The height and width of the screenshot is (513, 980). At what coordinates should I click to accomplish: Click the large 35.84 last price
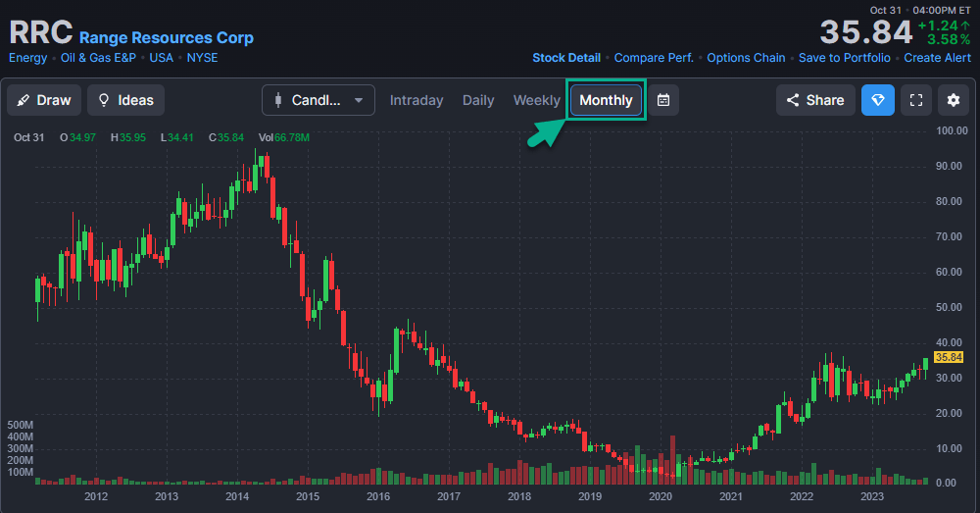coord(866,32)
